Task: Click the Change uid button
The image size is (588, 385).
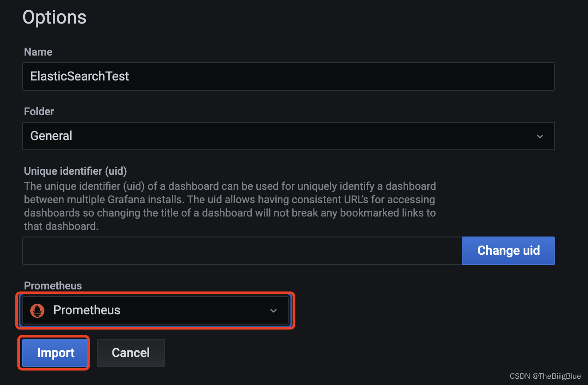Action: click(509, 250)
